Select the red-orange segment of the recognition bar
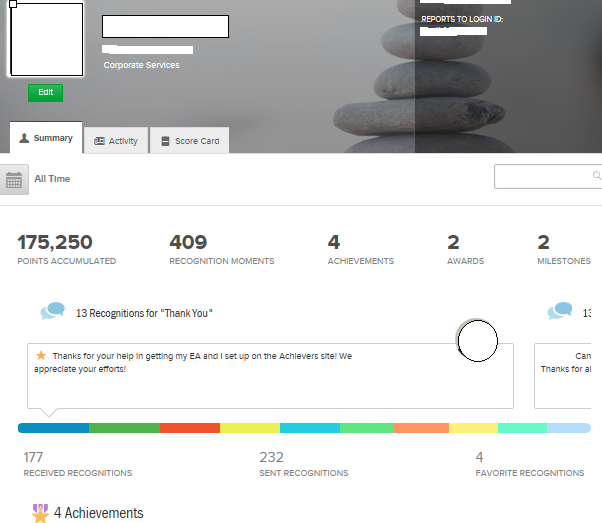This screenshot has width=602, height=523. click(x=189, y=428)
